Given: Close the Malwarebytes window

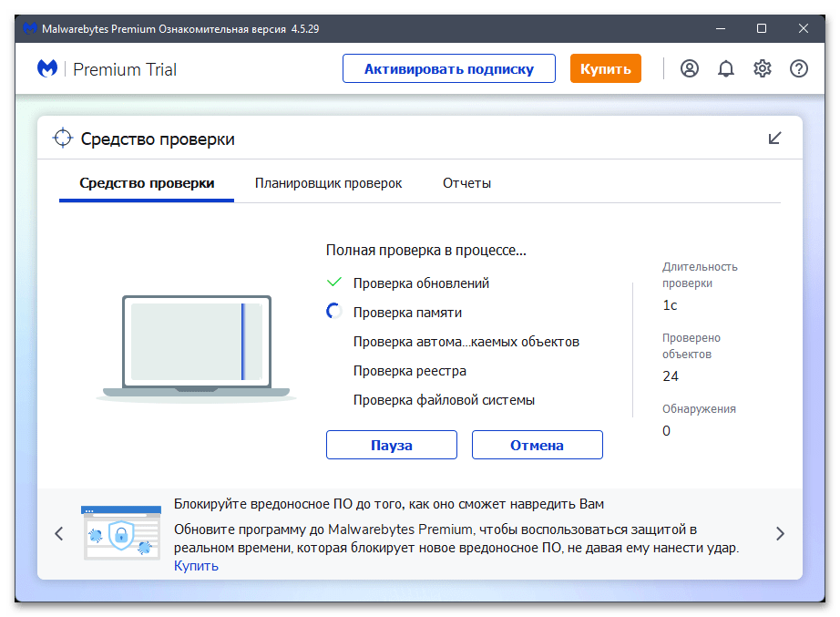Looking at the screenshot, I should 803,28.
